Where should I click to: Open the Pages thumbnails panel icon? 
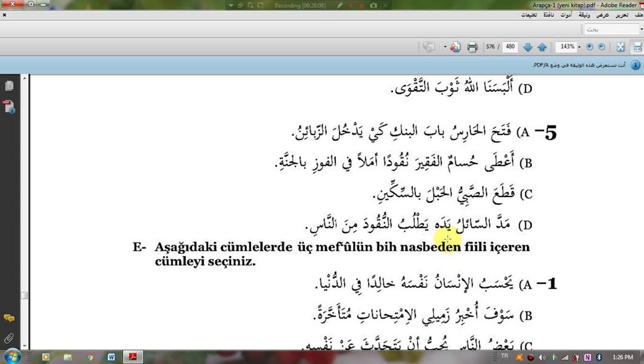(x=9, y=86)
